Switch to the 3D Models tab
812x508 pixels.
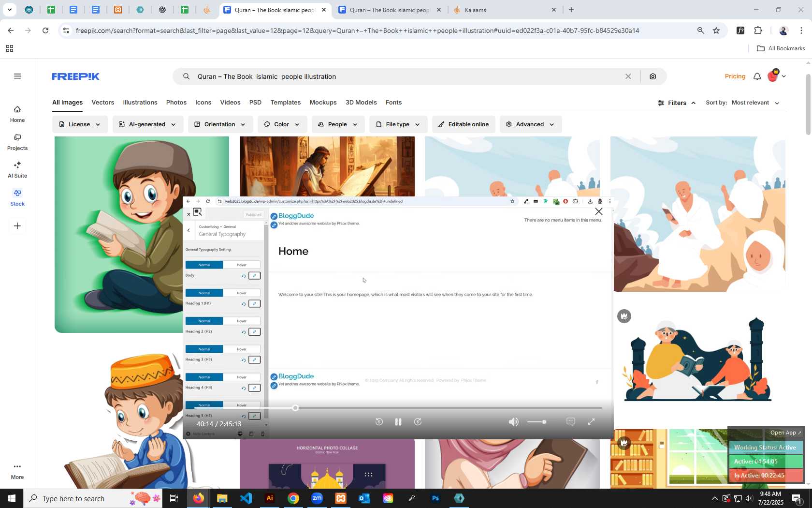(x=361, y=103)
